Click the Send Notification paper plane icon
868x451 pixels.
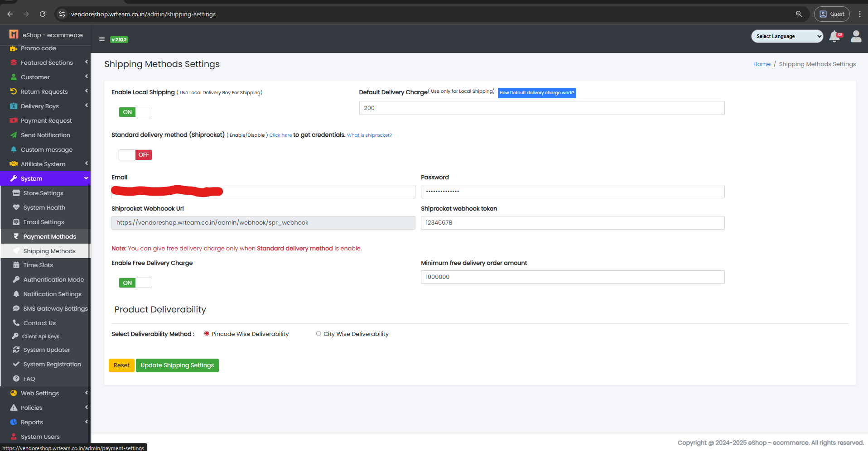14,135
